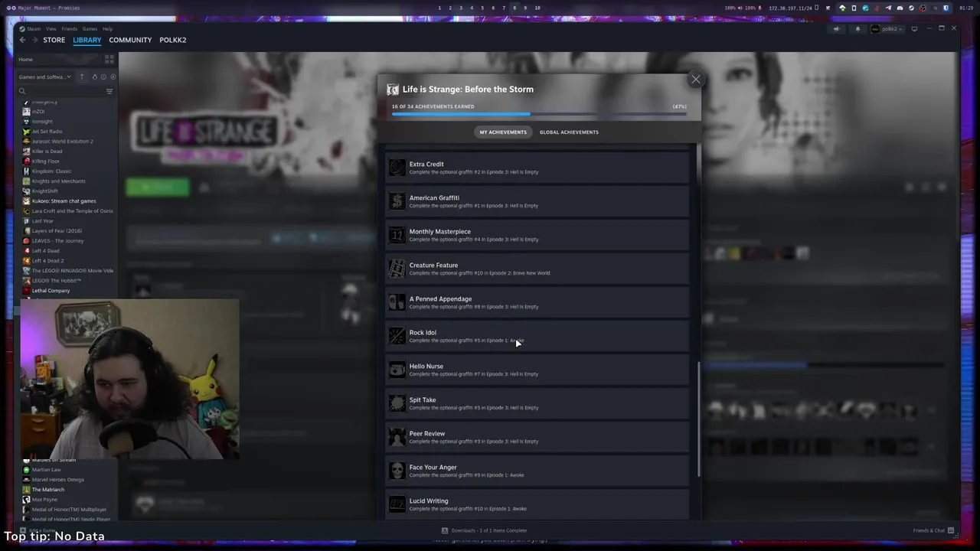Screen dimensions: 980x551
Task: Click the Peer Review achievement icon
Action: click(x=397, y=437)
